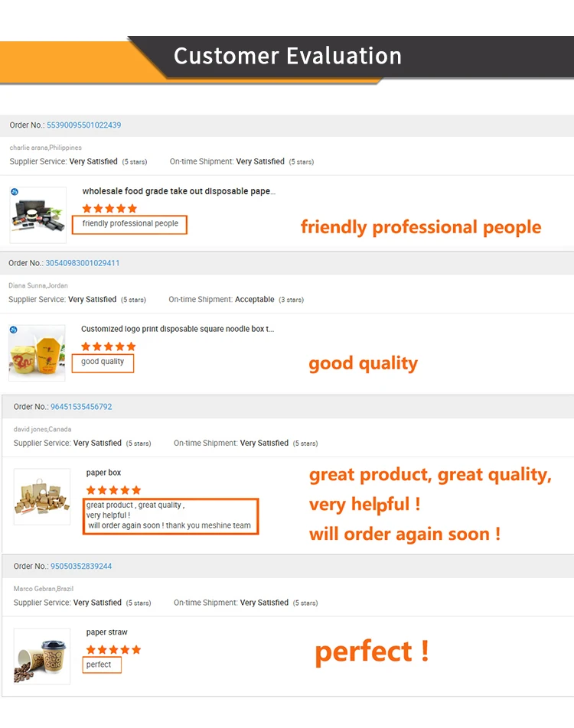The width and height of the screenshot is (574, 728).
Task: Open order number 55390095501022439 link
Action: point(83,125)
